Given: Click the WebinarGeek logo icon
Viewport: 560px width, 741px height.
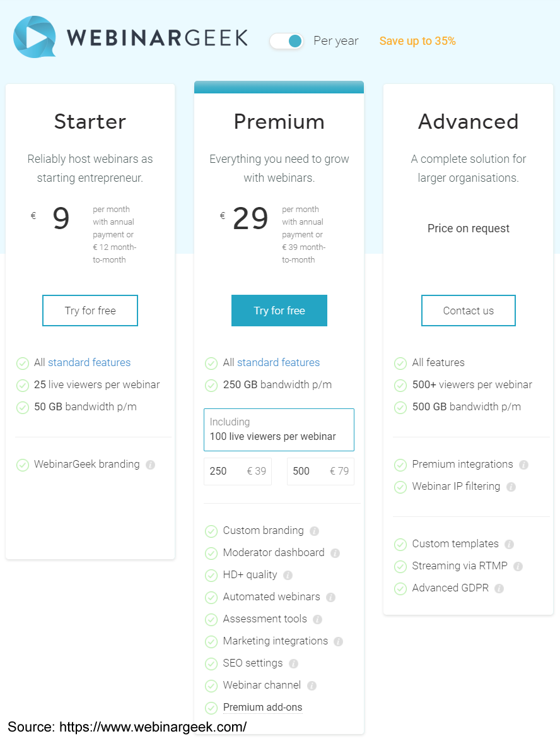Looking at the screenshot, I should 35,37.
